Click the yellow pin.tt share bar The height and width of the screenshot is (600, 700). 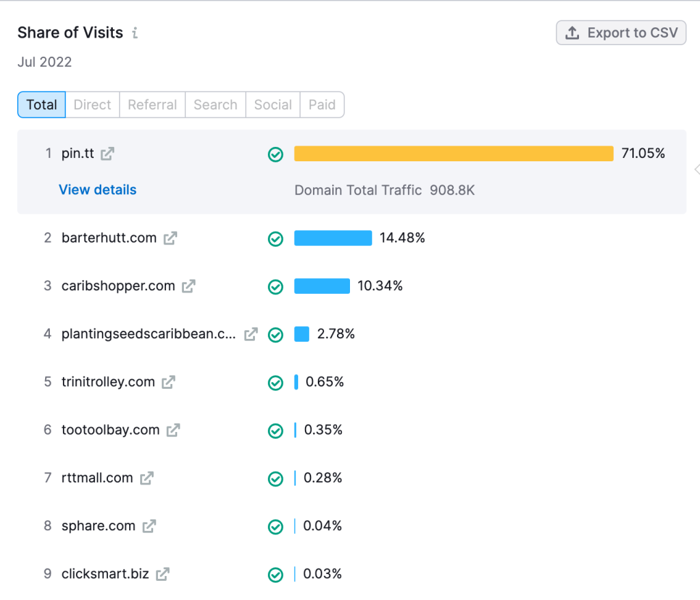454,154
